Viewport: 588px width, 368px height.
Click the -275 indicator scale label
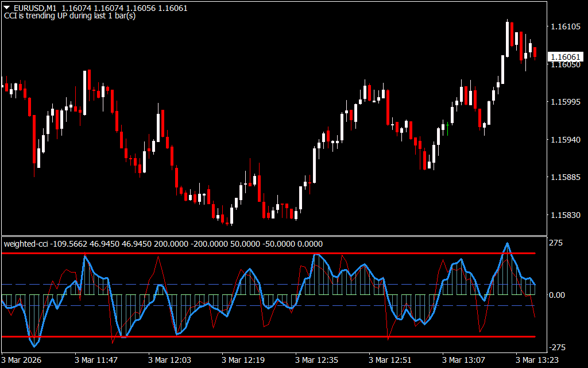[x=556, y=347]
